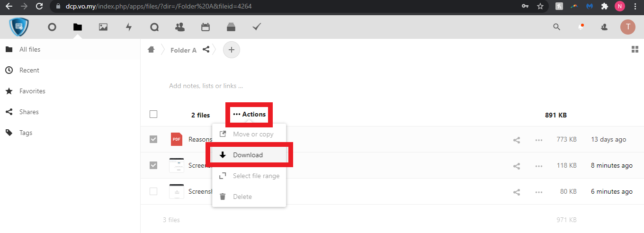Open the Activity lightning bolt icon

[129, 27]
